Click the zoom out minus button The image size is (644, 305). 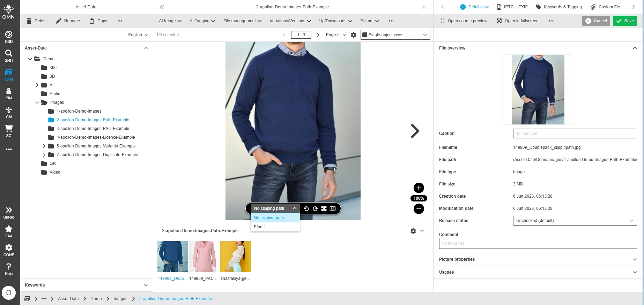click(419, 209)
